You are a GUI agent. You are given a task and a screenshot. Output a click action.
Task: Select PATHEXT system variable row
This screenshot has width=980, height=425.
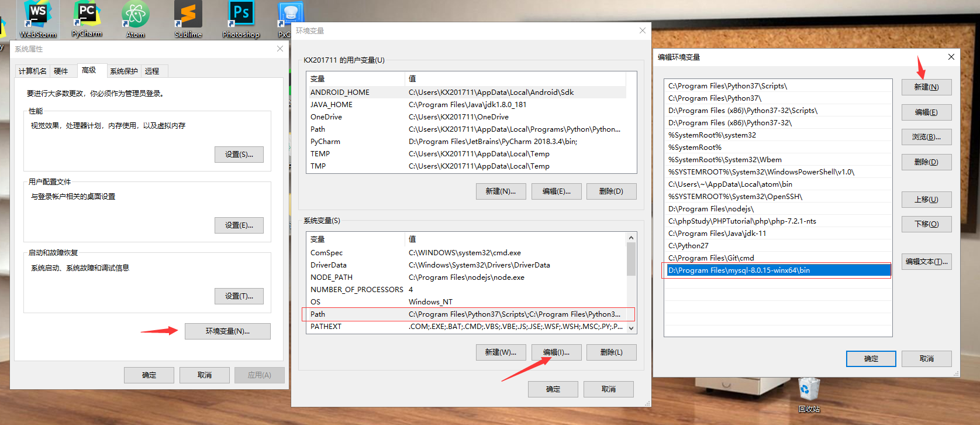466,327
